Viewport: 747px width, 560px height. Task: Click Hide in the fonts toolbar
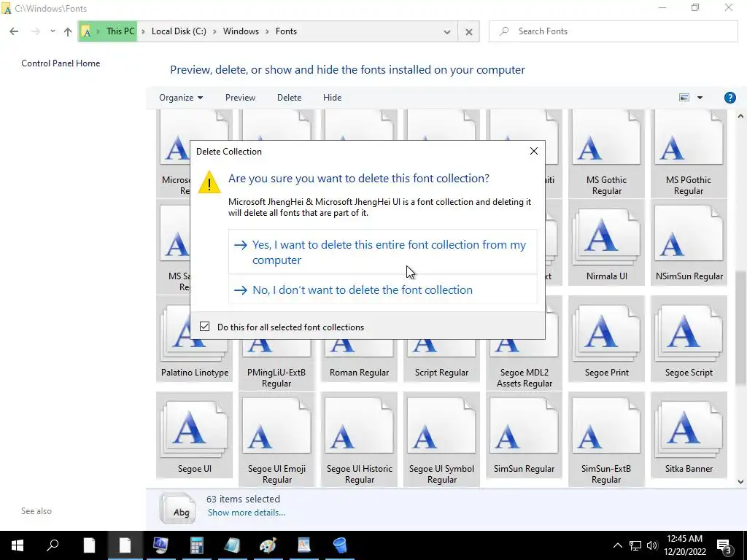(332, 98)
